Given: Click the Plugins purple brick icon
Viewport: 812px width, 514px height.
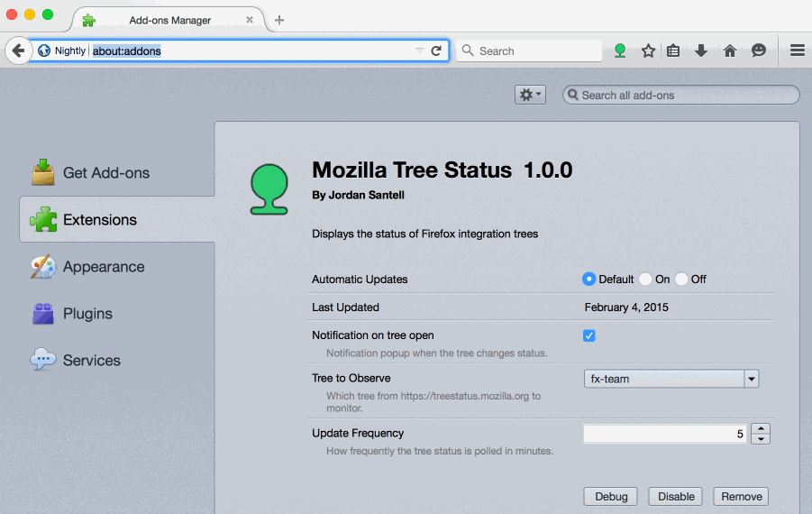Looking at the screenshot, I should point(43,314).
